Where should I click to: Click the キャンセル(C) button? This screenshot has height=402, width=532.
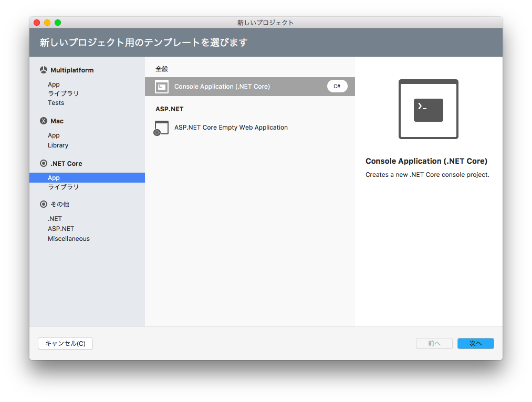(65, 343)
